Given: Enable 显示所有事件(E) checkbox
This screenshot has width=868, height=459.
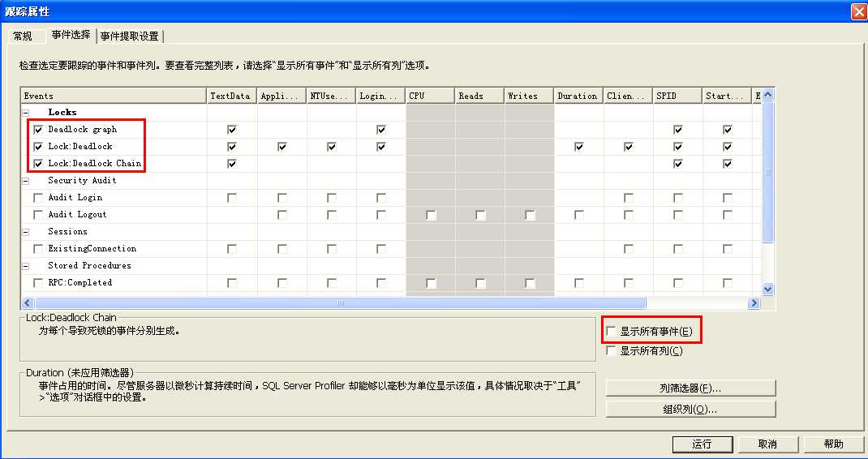Looking at the screenshot, I should [x=611, y=331].
